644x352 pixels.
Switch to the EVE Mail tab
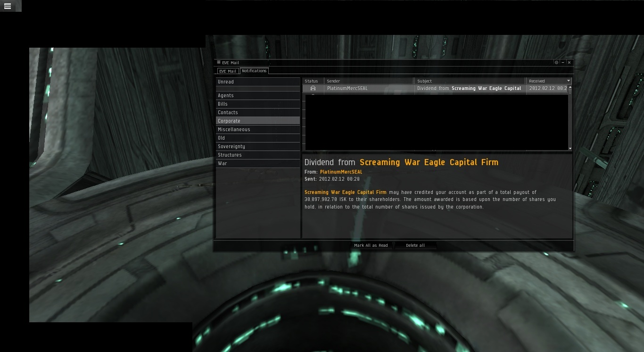click(x=227, y=71)
